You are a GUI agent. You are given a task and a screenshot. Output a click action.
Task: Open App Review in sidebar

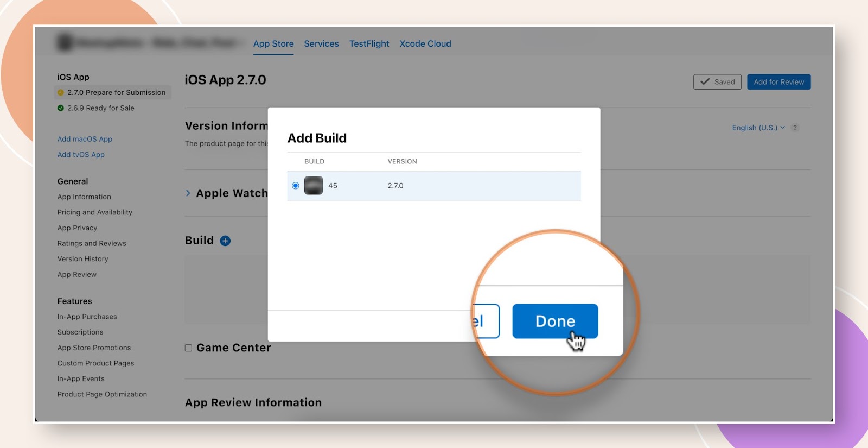[77, 274]
